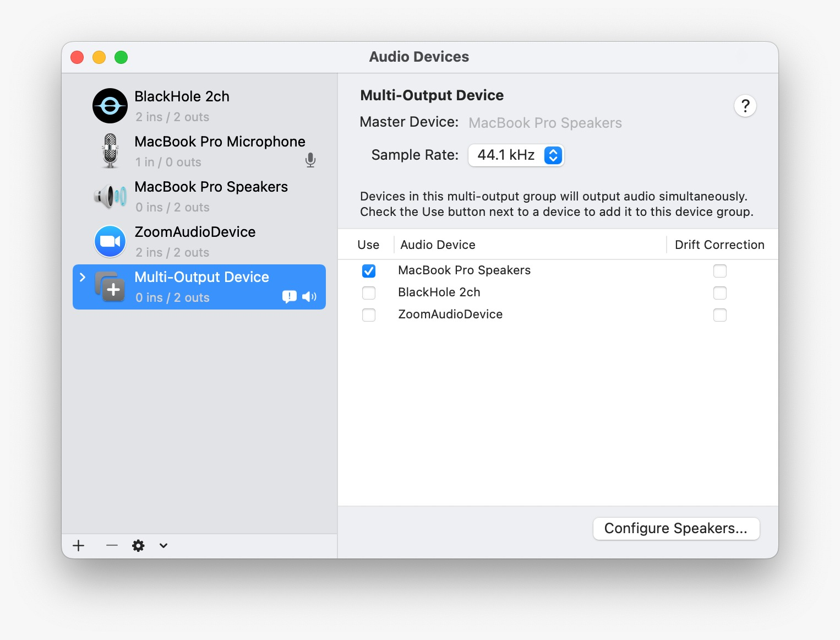This screenshot has width=840, height=640.
Task: Open the Master Device selector
Action: (545, 123)
